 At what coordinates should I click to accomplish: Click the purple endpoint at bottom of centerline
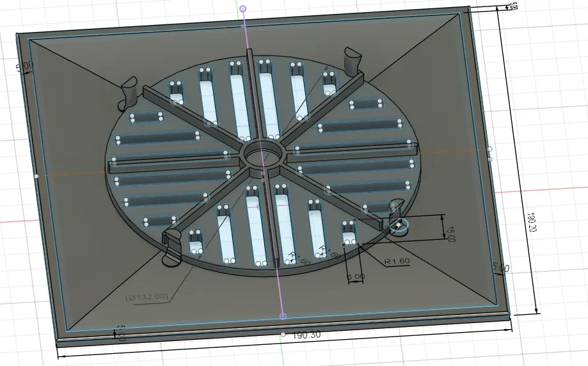pos(283,316)
